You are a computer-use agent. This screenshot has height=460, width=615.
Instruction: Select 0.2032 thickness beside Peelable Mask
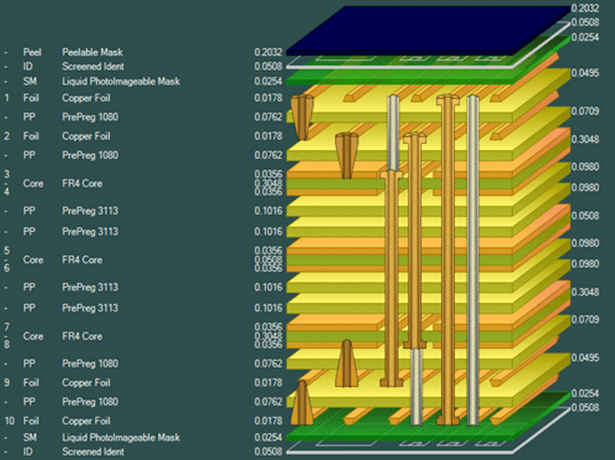tap(268, 52)
